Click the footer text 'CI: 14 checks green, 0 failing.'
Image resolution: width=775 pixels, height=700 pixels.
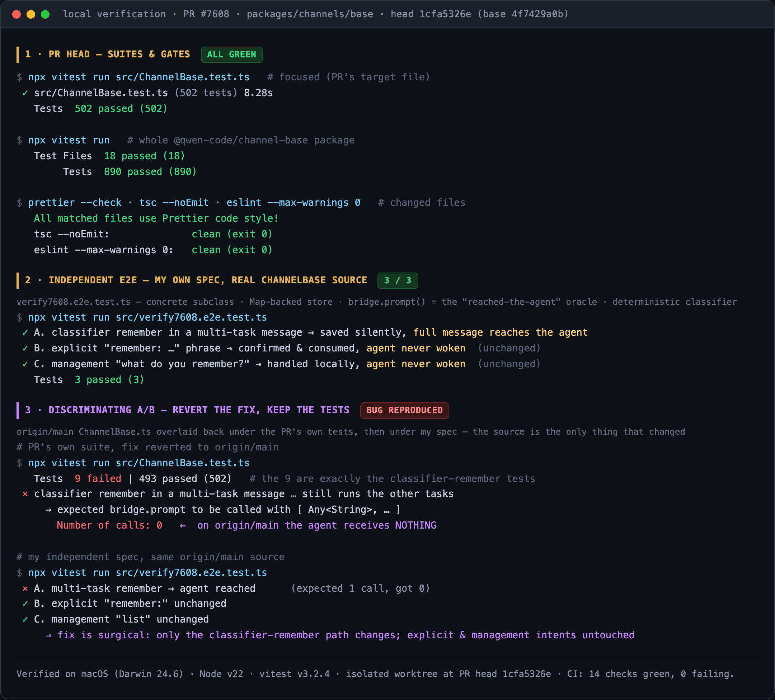click(x=650, y=674)
